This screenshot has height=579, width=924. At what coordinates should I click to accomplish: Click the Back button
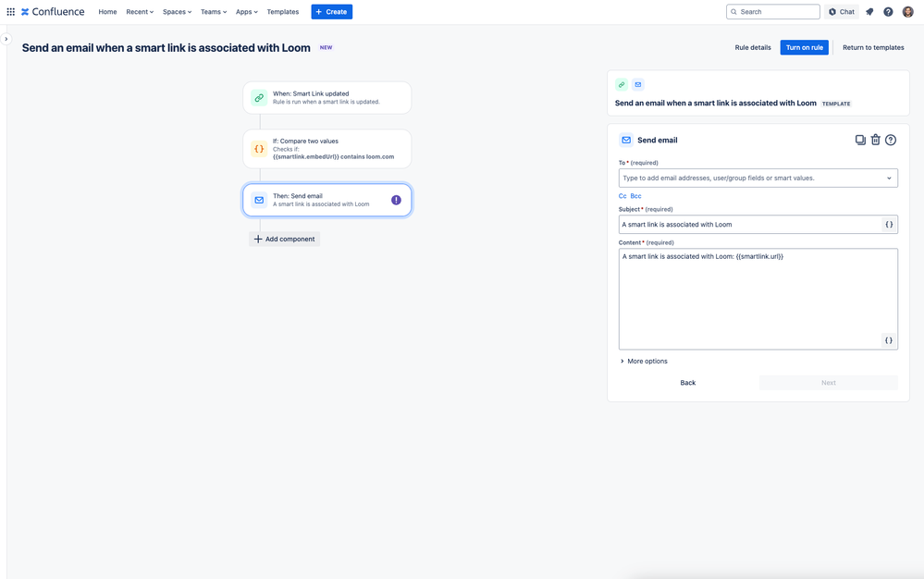pos(688,383)
